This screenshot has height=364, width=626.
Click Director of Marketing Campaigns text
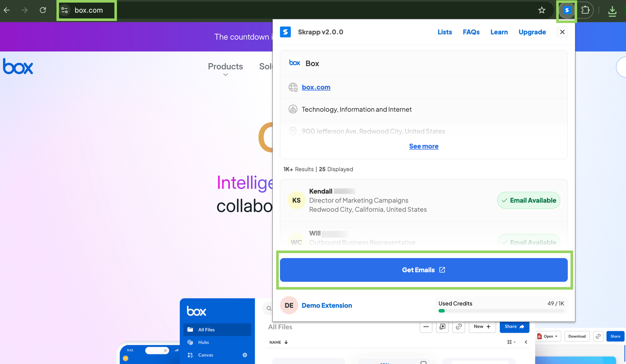pos(359,200)
